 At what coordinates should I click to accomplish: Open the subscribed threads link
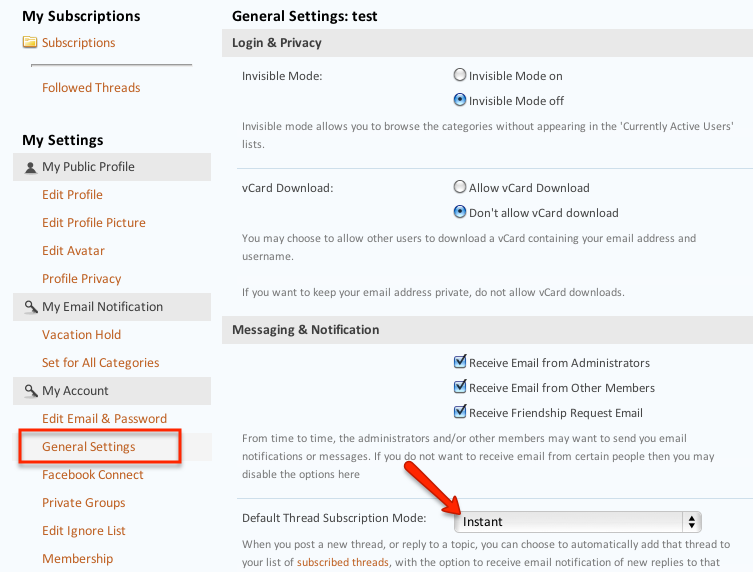(343, 562)
